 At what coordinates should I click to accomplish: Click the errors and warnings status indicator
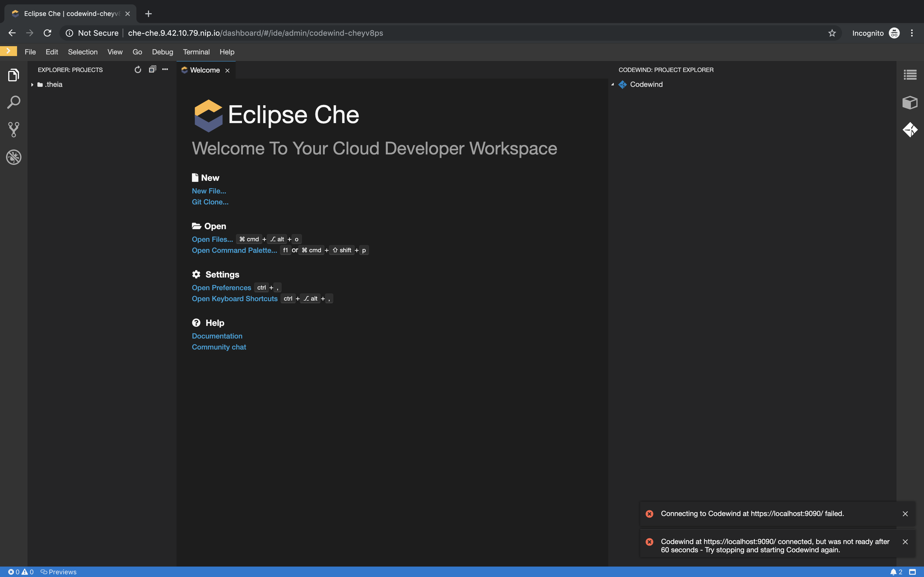tap(21, 571)
